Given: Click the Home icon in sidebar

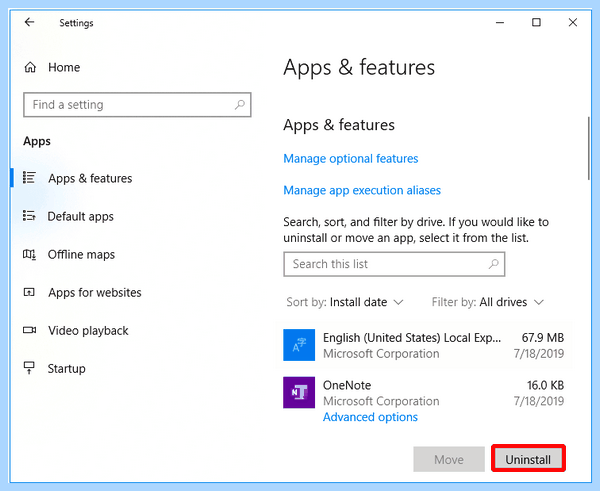Looking at the screenshot, I should [x=30, y=67].
